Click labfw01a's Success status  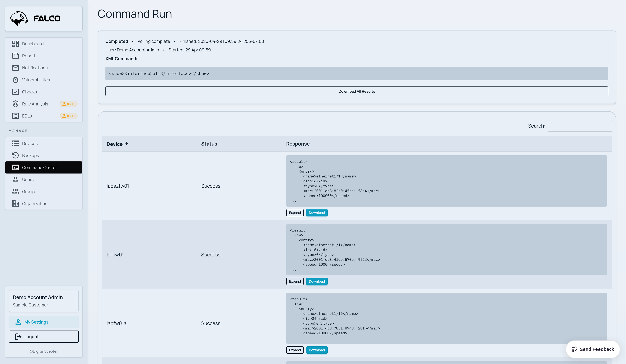[x=211, y=324]
